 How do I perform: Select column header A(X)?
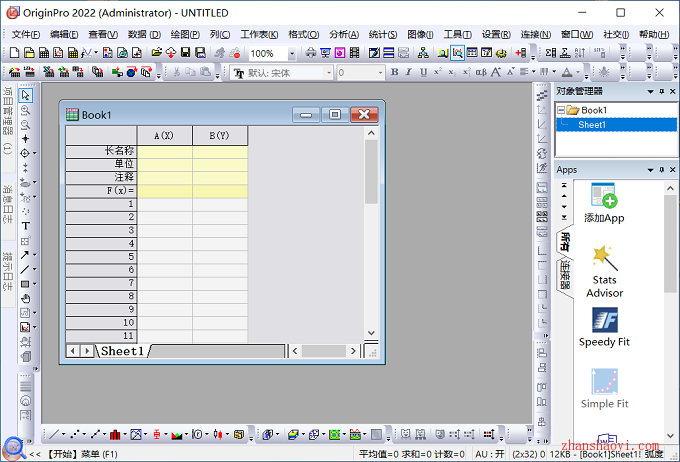[164, 135]
